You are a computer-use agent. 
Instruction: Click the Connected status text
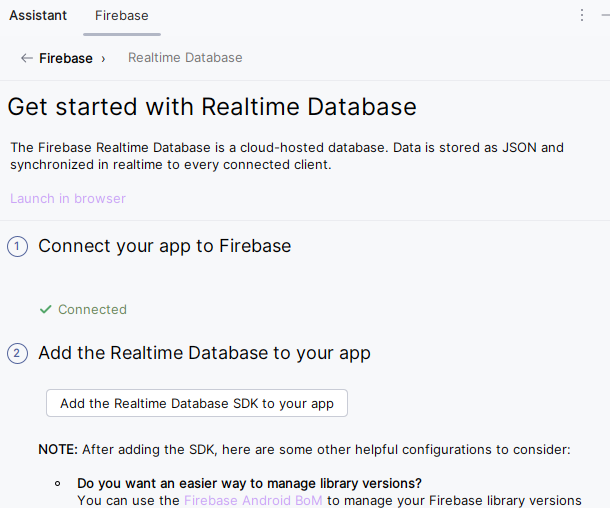point(92,310)
